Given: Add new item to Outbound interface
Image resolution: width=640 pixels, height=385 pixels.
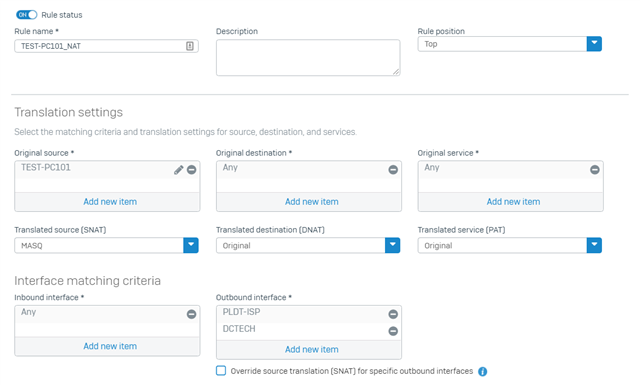Looking at the screenshot, I should click(x=311, y=349).
